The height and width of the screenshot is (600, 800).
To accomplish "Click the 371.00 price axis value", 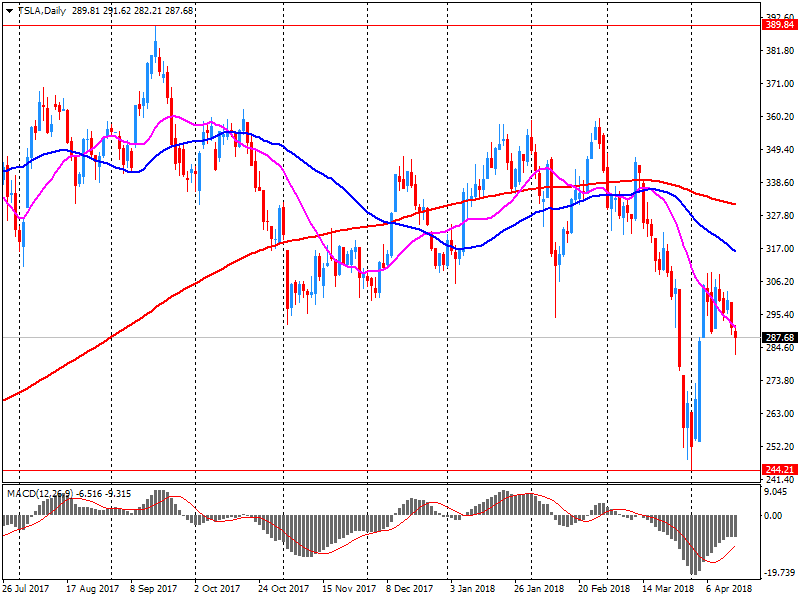I will tap(780, 84).
